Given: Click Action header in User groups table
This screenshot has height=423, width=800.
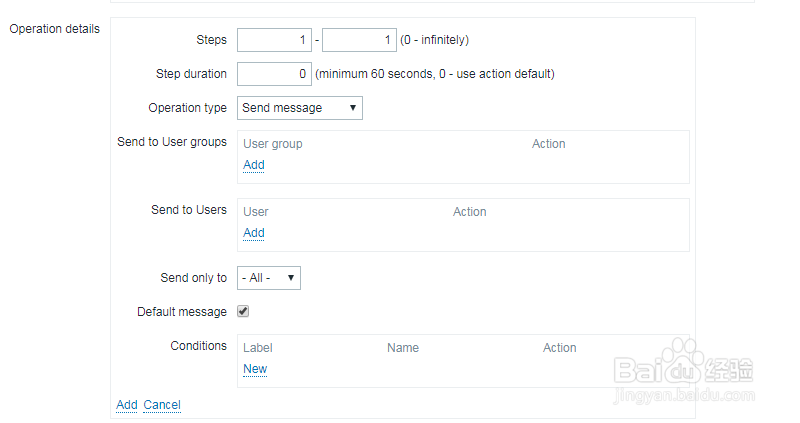Looking at the screenshot, I should pos(548,144).
